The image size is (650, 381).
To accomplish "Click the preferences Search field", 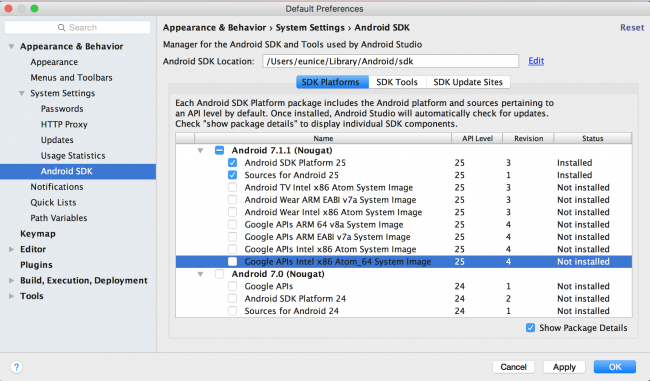I will [78, 28].
